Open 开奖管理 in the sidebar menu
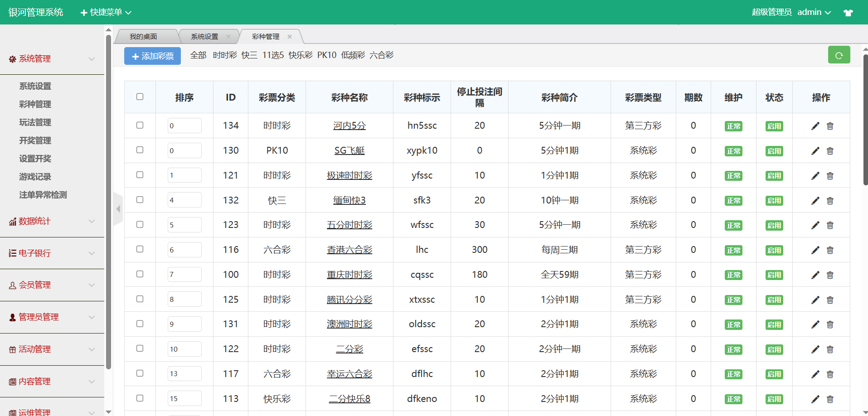 35,140
